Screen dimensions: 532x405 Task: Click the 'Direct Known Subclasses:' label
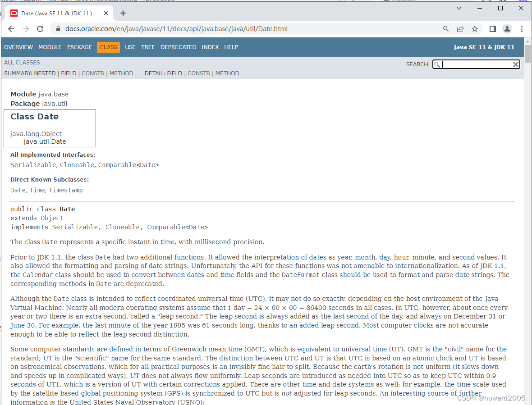click(x=50, y=180)
